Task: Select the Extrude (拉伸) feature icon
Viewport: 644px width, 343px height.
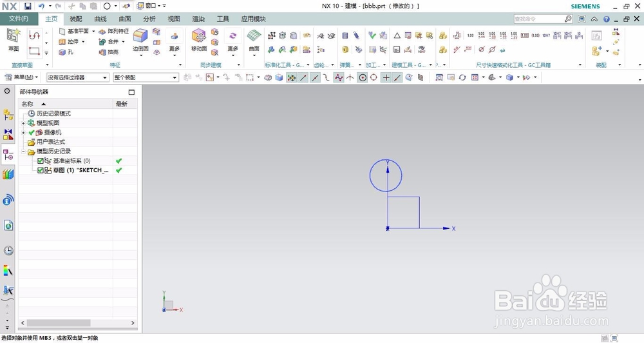Action: coord(62,41)
